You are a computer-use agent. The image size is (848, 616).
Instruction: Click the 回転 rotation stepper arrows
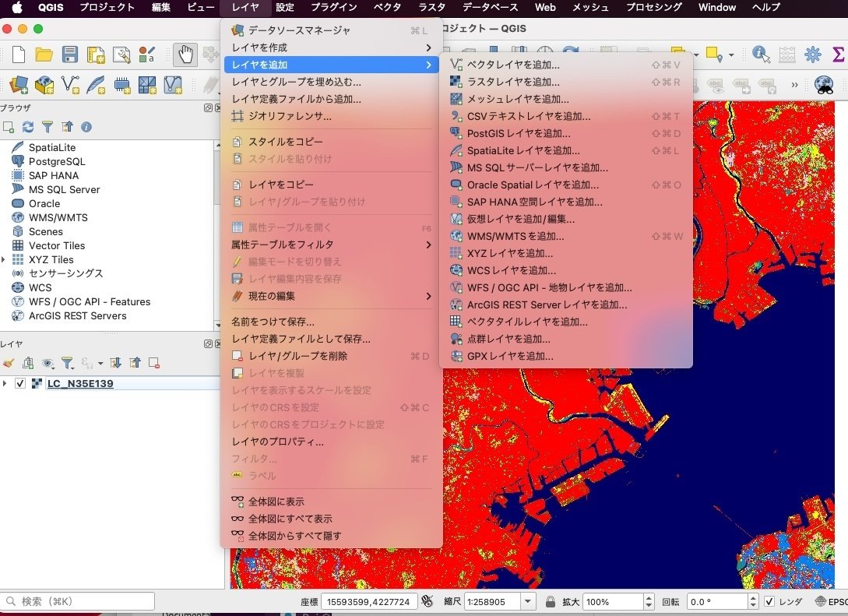click(753, 601)
